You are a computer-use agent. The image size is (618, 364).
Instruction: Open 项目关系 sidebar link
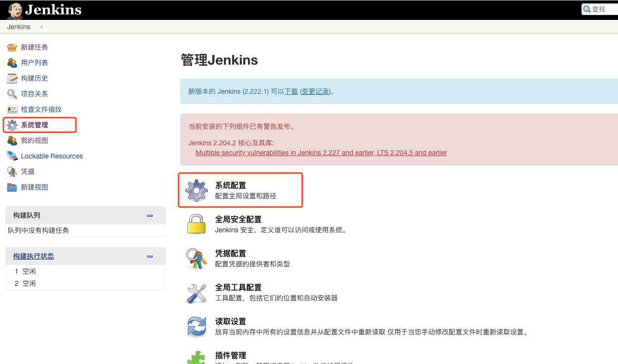pyautogui.click(x=35, y=94)
